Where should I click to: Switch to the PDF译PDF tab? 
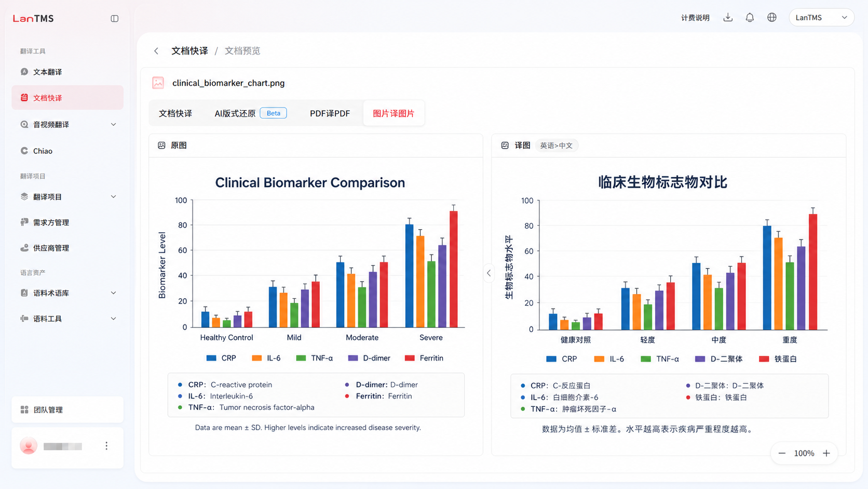(x=330, y=113)
